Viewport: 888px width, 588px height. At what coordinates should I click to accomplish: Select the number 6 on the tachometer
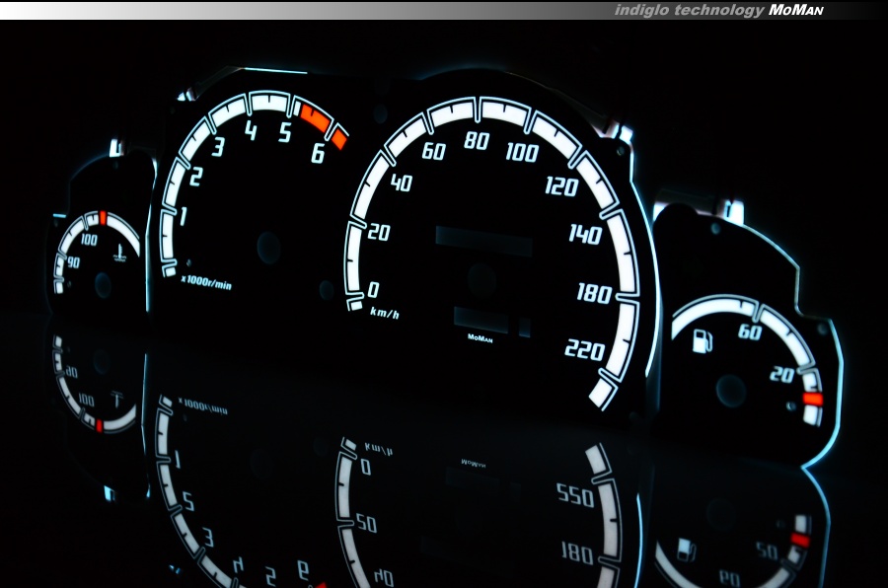pos(318,153)
